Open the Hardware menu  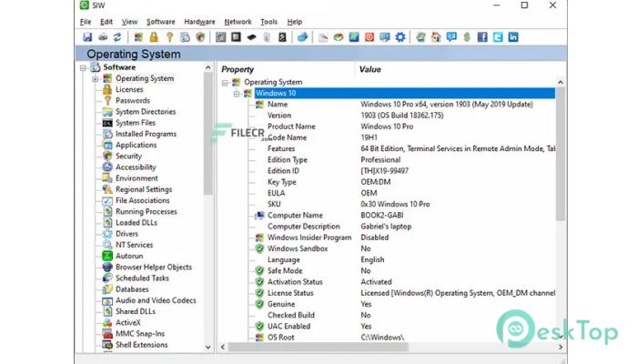coord(199,22)
